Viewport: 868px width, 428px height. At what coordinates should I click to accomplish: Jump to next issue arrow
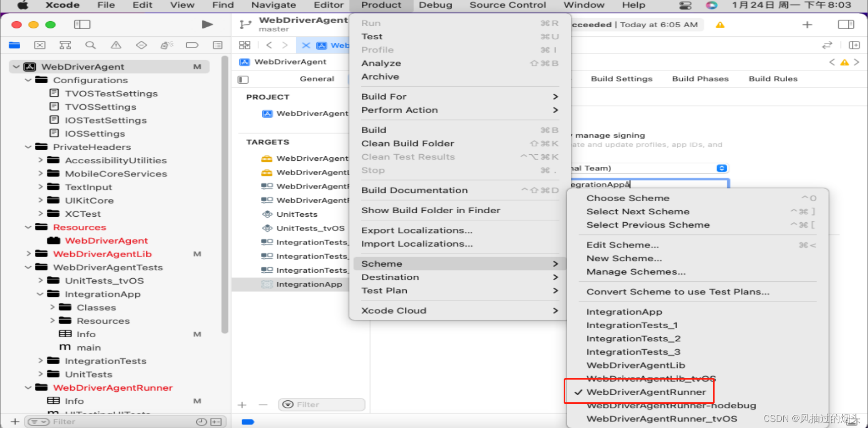point(856,63)
